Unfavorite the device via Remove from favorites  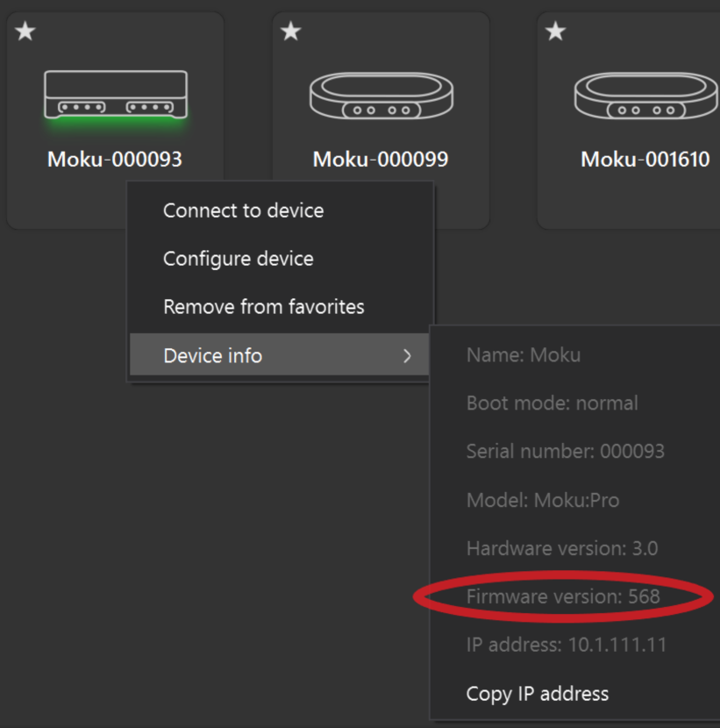coord(263,307)
